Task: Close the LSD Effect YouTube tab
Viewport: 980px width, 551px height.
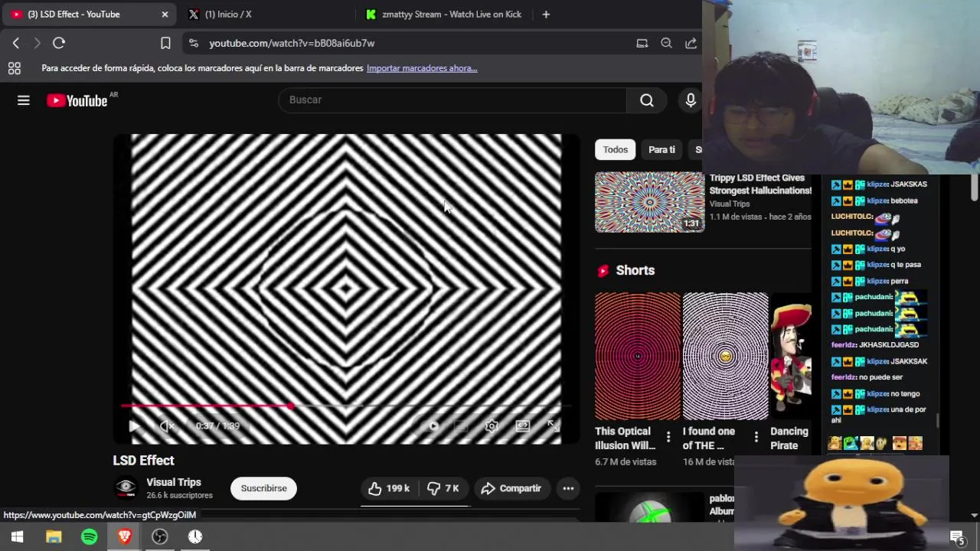Action: (165, 15)
